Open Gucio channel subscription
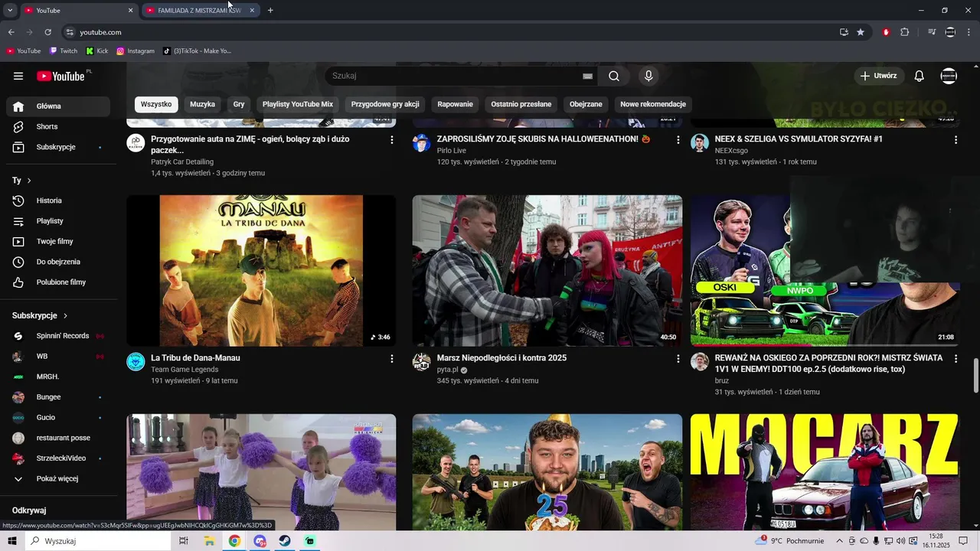980x551 pixels. click(58, 418)
